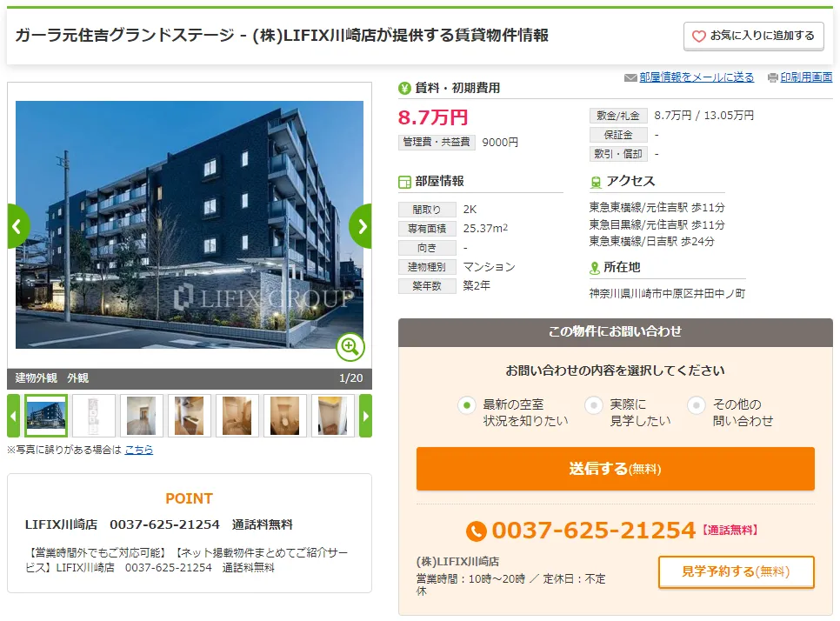
Task: Click 送信する(無料) orange button
Action: 615,469
